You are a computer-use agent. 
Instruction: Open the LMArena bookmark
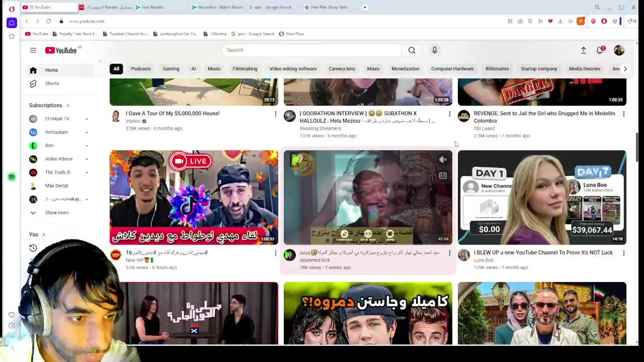215,34
